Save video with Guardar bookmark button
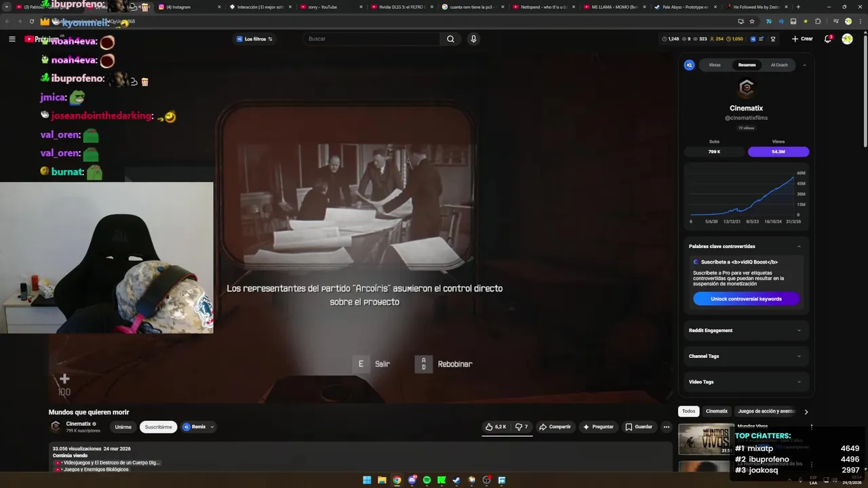The height and width of the screenshot is (488, 868). click(x=639, y=427)
